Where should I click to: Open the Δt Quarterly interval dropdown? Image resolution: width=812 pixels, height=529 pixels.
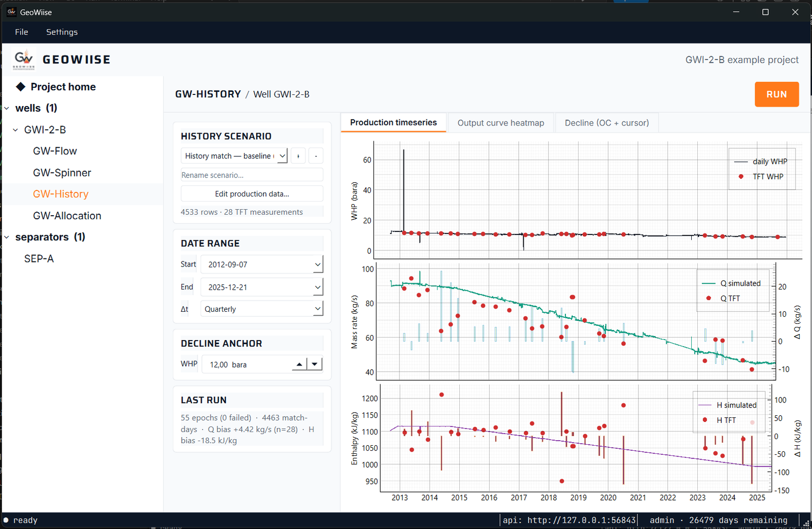(x=262, y=309)
